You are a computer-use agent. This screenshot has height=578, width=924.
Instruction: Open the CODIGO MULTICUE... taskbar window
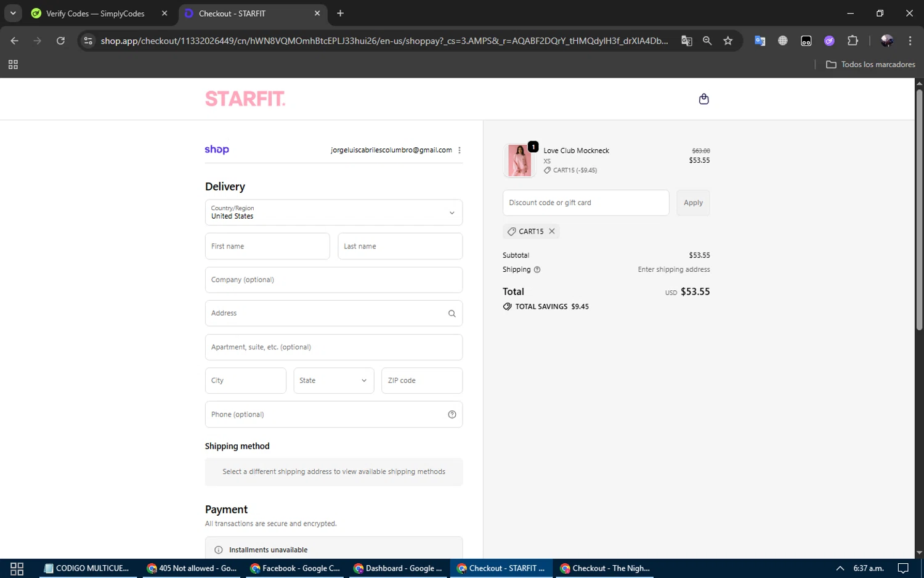[x=86, y=568]
